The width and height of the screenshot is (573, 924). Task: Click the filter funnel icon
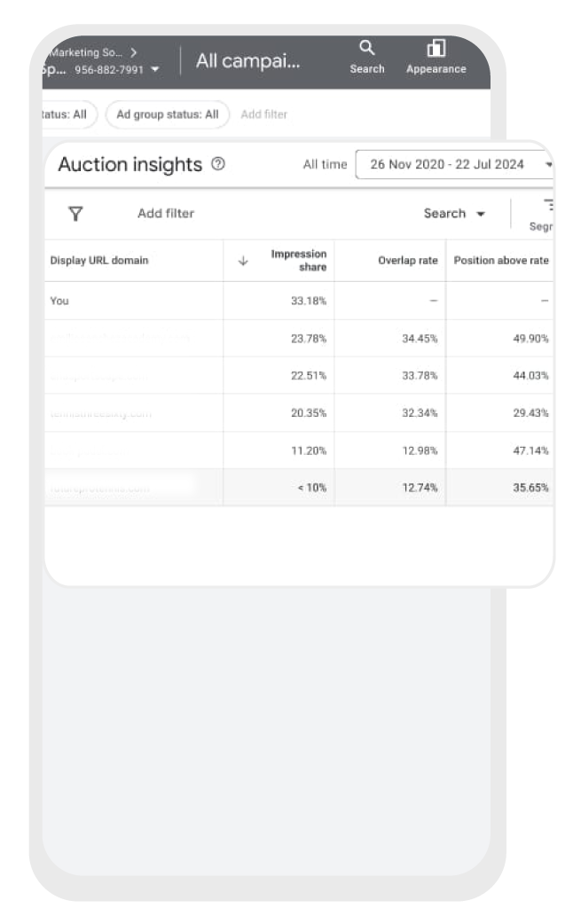(76, 213)
